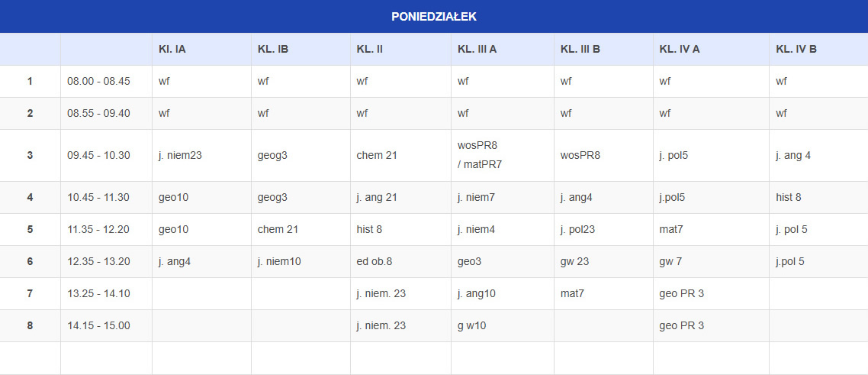Select the g w10 lesson cell

point(471,325)
